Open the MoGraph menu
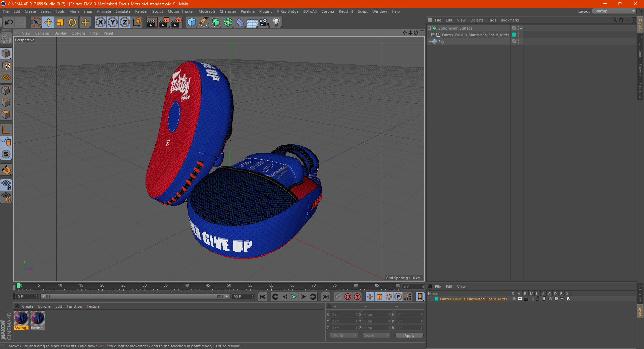 coord(207,11)
